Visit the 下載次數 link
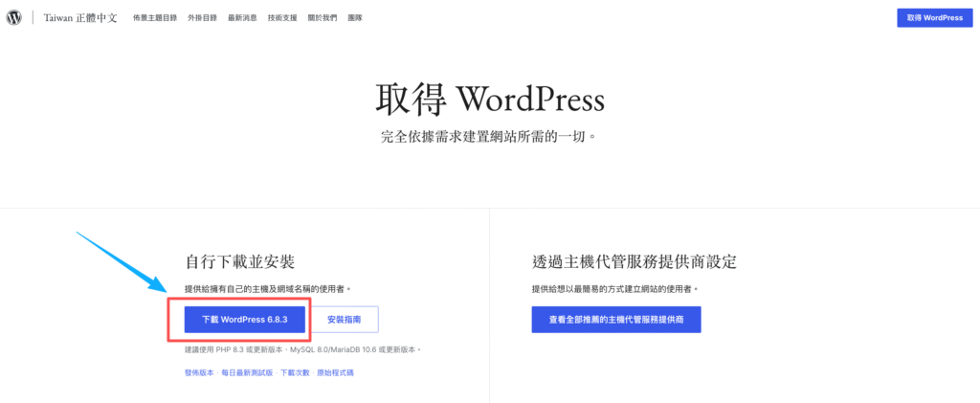Viewport: 980px width, 403px height. [295, 371]
